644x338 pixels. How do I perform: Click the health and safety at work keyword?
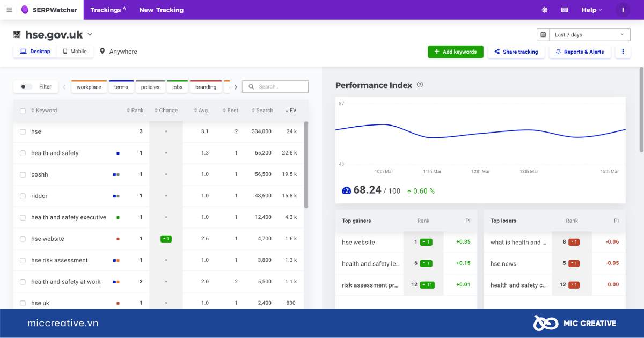pyautogui.click(x=66, y=282)
